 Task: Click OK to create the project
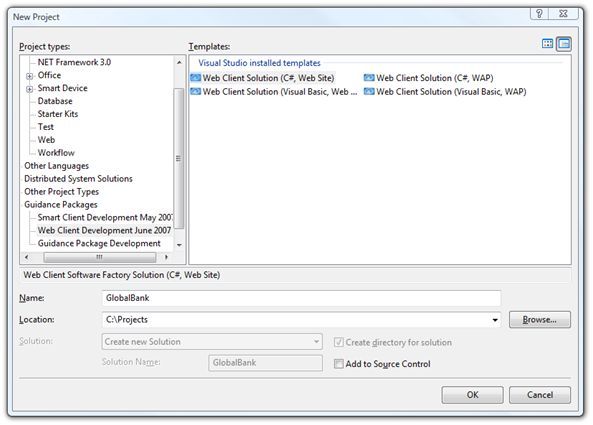pos(472,395)
